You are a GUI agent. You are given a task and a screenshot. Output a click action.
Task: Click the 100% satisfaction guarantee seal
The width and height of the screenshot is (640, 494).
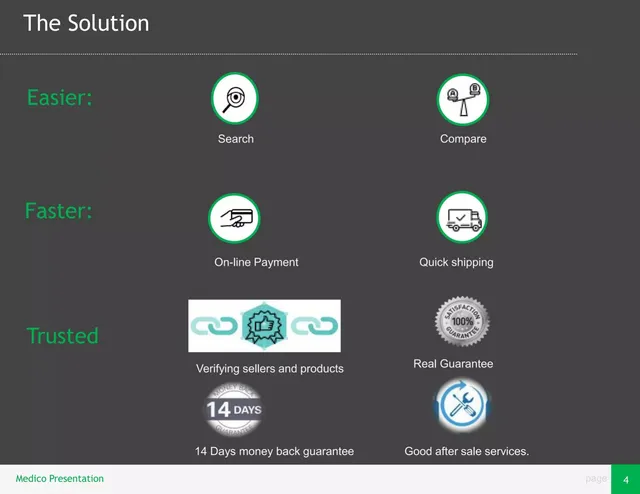pos(462,322)
